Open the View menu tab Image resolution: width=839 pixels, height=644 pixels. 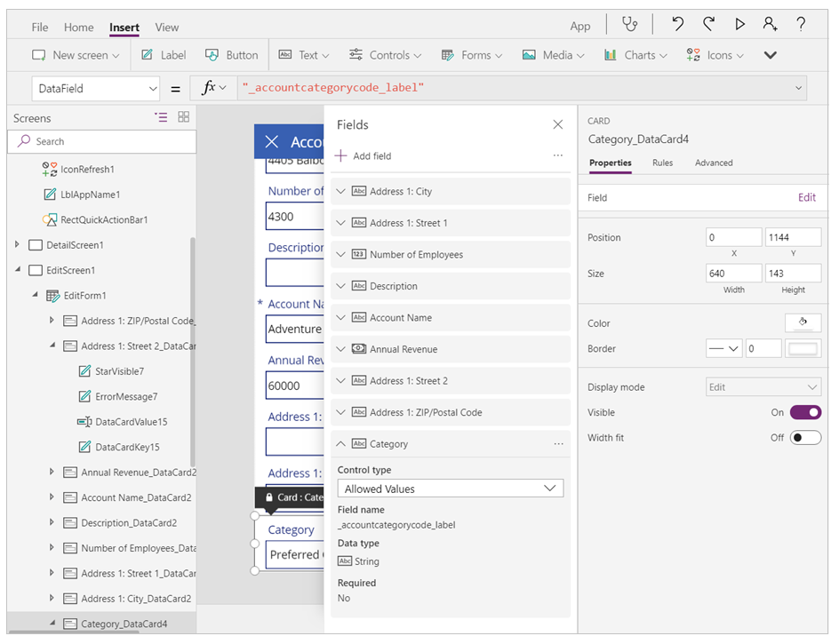pos(166,28)
